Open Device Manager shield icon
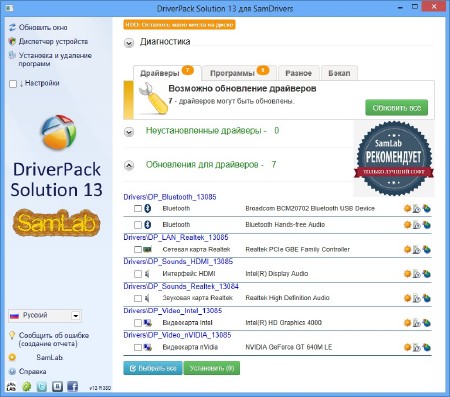The image size is (450, 397). pos(12,41)
